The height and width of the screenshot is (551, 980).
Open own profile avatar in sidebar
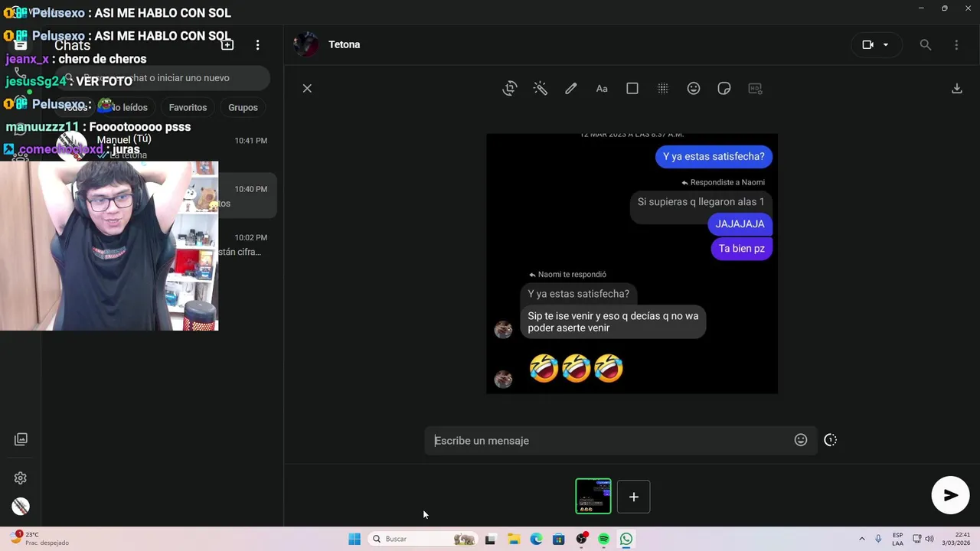pyautogui.click(x=21, y=506)
